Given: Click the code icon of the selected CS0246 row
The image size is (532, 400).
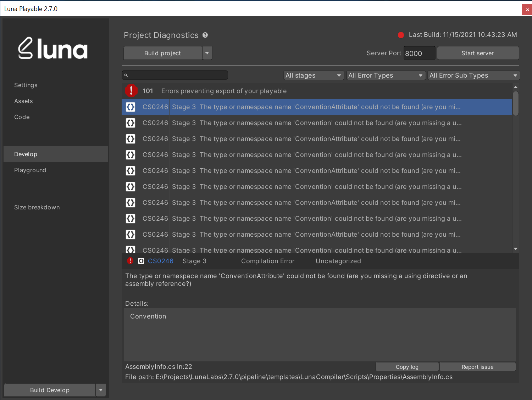Looking at the screenshot, I should pyautogui.click(x=131, y=107).
